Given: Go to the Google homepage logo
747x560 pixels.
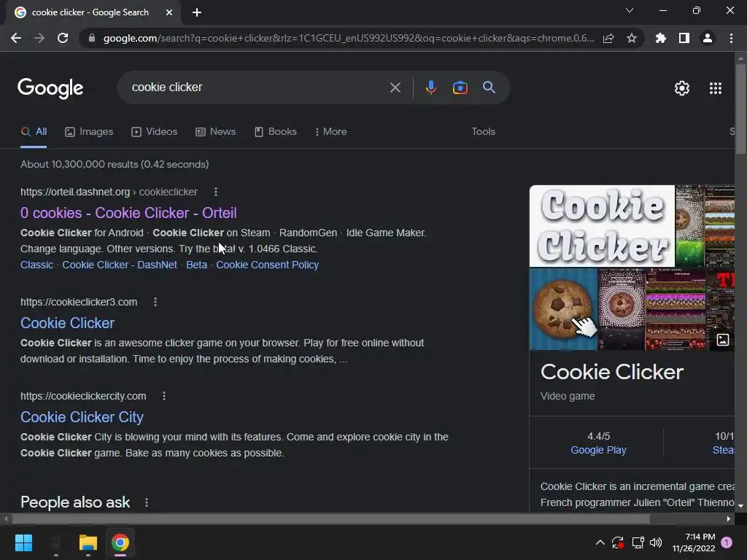Looking at the screenshot, I should (x=50, y=87).
